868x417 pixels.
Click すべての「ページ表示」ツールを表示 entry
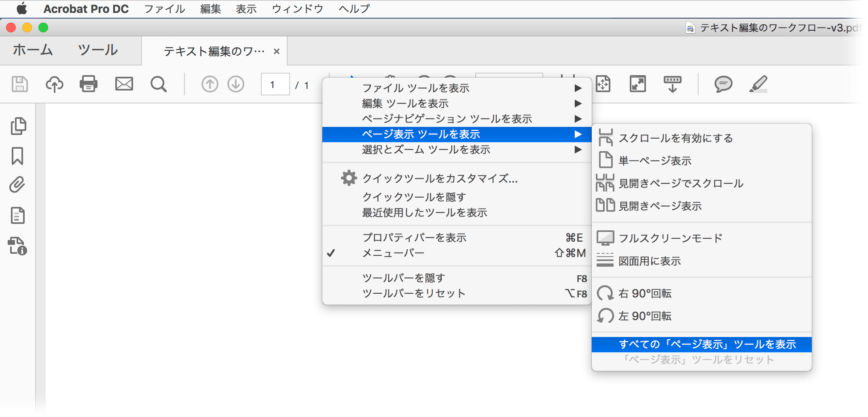point(702,344)
